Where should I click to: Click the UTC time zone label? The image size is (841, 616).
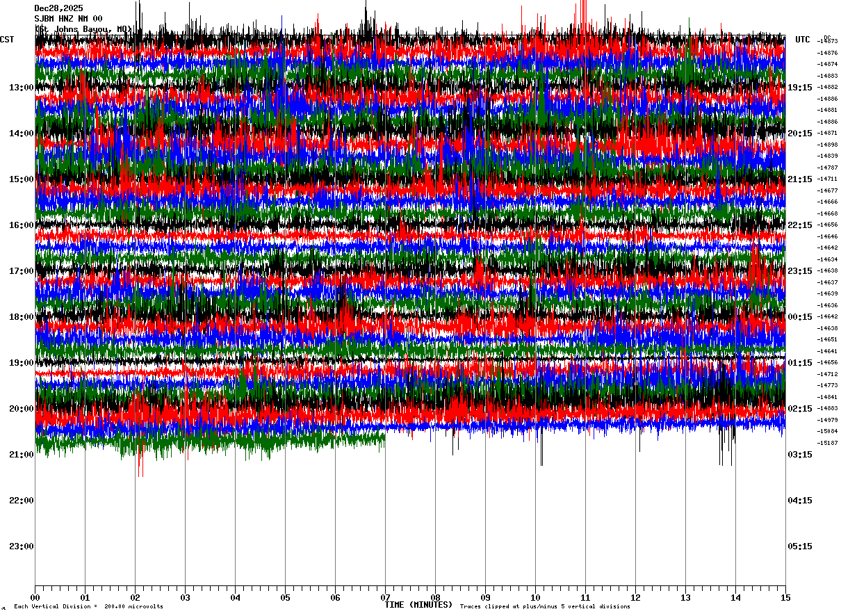click(803, 40)
